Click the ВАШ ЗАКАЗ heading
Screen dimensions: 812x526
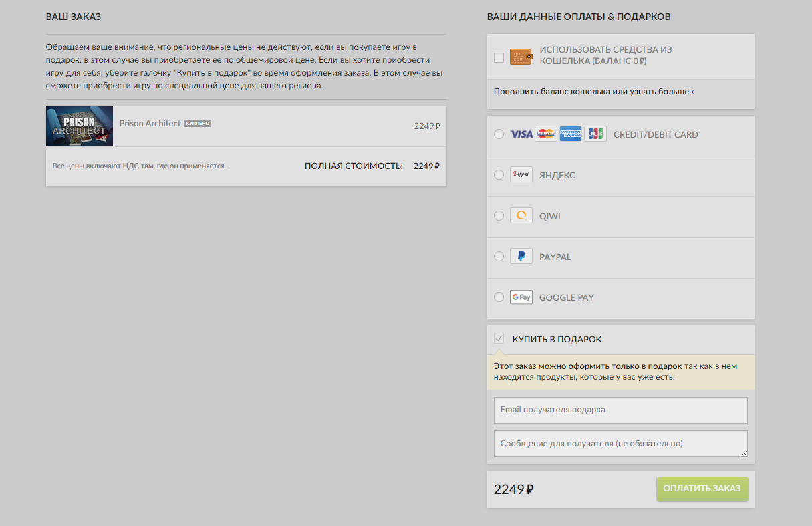click(x=74, y=17)
